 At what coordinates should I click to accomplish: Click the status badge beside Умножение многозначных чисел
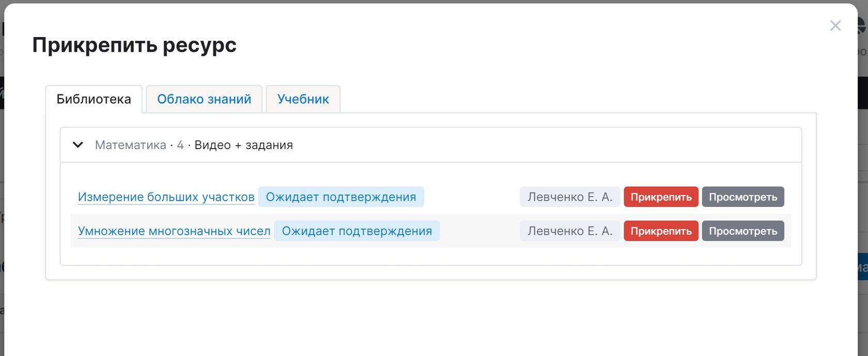pyautogui.click(x=357, y=231)
